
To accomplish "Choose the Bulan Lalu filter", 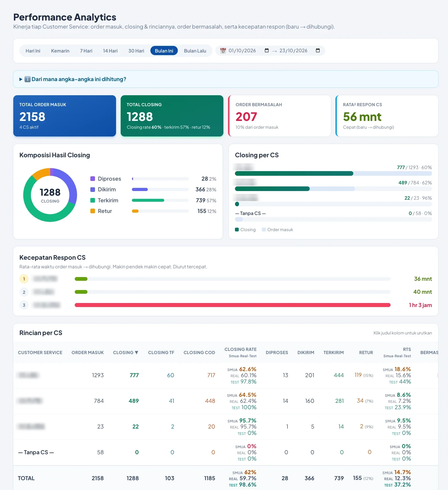I will (x=195, y=51).
